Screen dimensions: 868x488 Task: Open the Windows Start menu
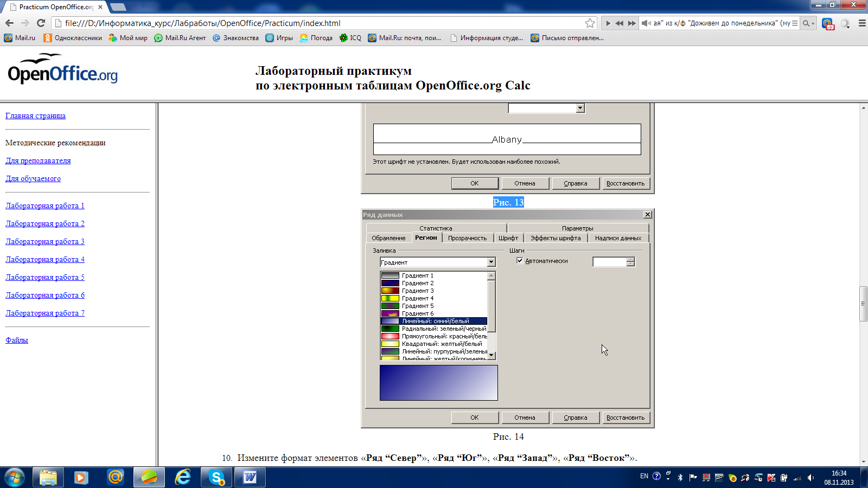15,477
